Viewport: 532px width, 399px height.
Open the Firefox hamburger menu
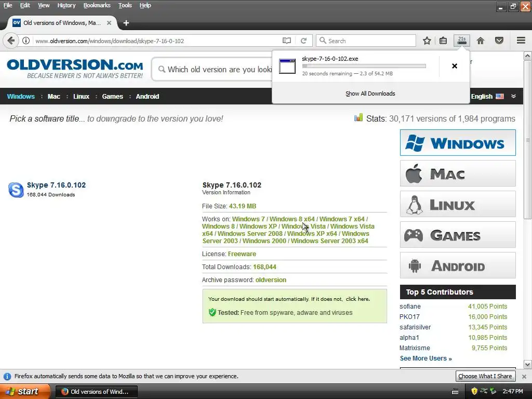pyautogui.click(x=521, y=41)
